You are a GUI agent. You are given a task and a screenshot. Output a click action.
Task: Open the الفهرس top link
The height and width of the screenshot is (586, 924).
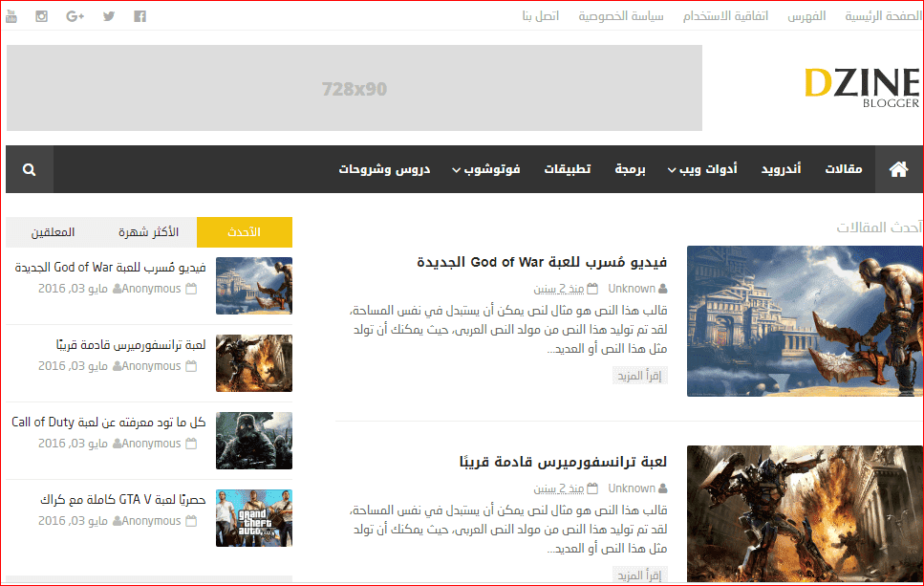tap(806, 16)
